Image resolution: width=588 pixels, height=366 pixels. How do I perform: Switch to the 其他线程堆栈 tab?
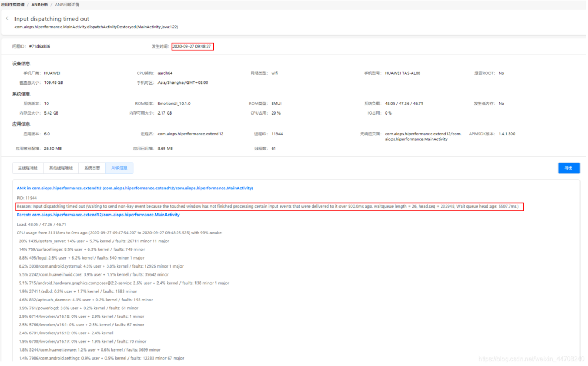[x=61, y=168]
